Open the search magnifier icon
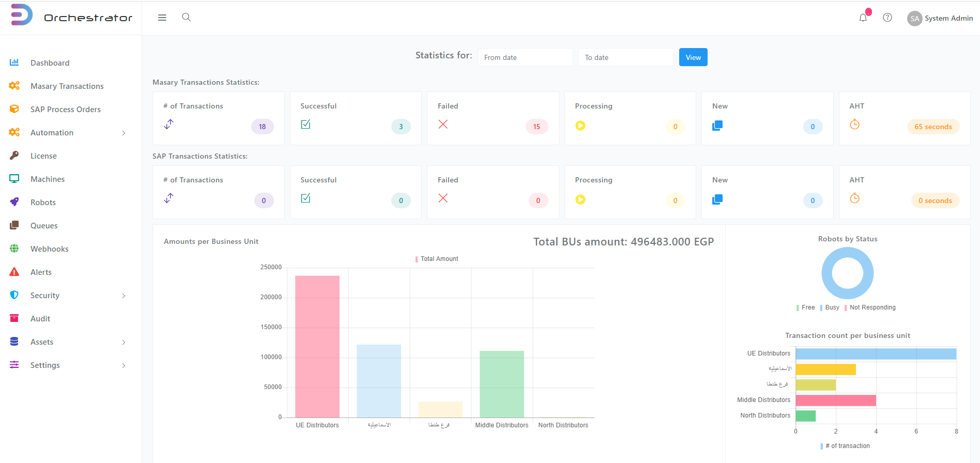The image size is (980, 463). pyautogui.click(x=187, y=18)
